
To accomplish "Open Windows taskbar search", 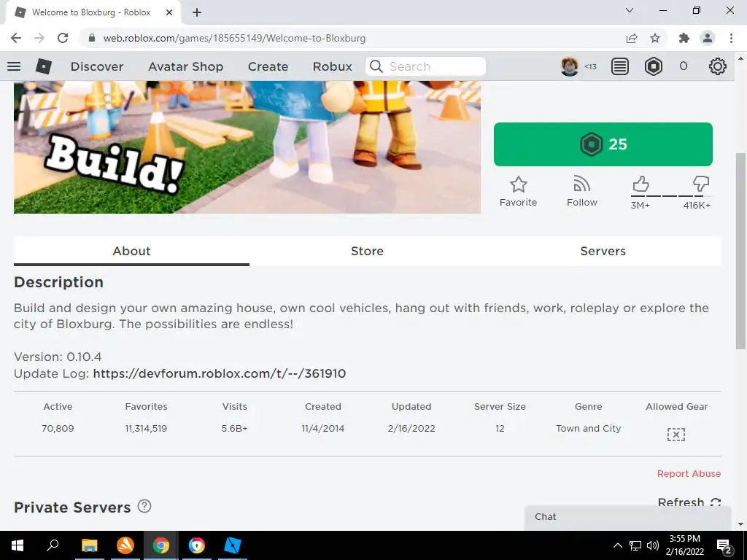I will (x=53, y=545).
